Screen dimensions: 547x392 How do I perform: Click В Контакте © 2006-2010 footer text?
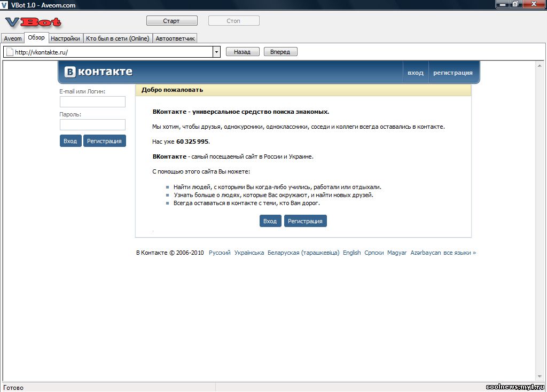[170, 253]
